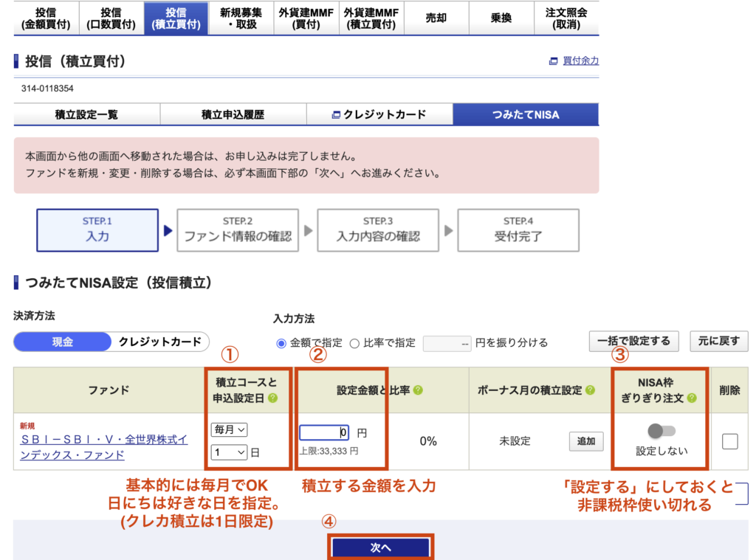Click help icon next to 積立コースと申込設定日
Image resolution: width=756 pixels, height=560 pixels.
[x=272, y=398]
